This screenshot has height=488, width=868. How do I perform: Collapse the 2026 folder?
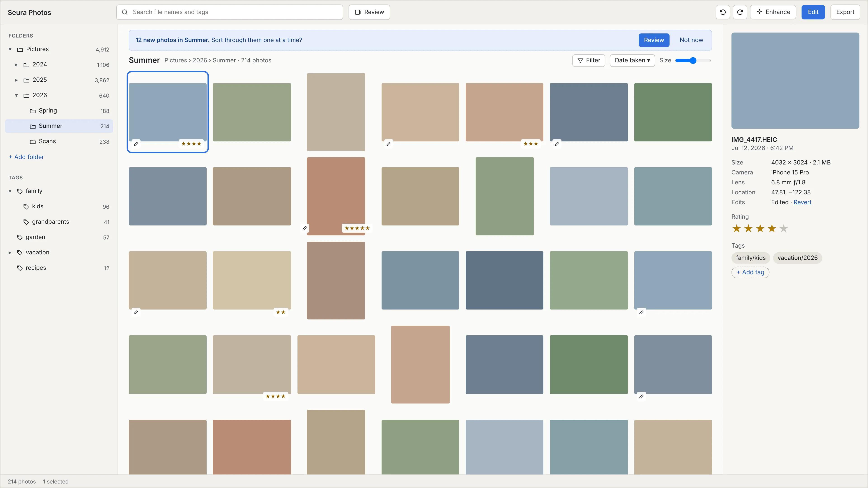point(16,96)
